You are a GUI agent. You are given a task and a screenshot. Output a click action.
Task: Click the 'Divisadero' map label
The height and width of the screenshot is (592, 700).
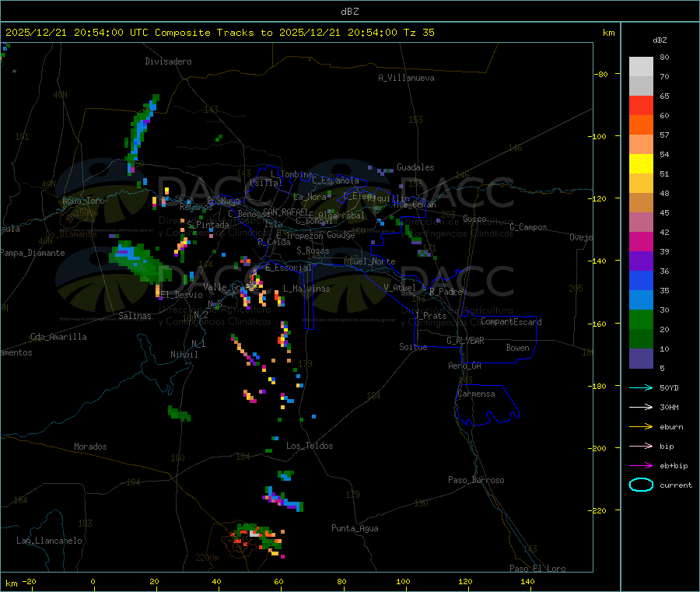click(x=168, y=61)
